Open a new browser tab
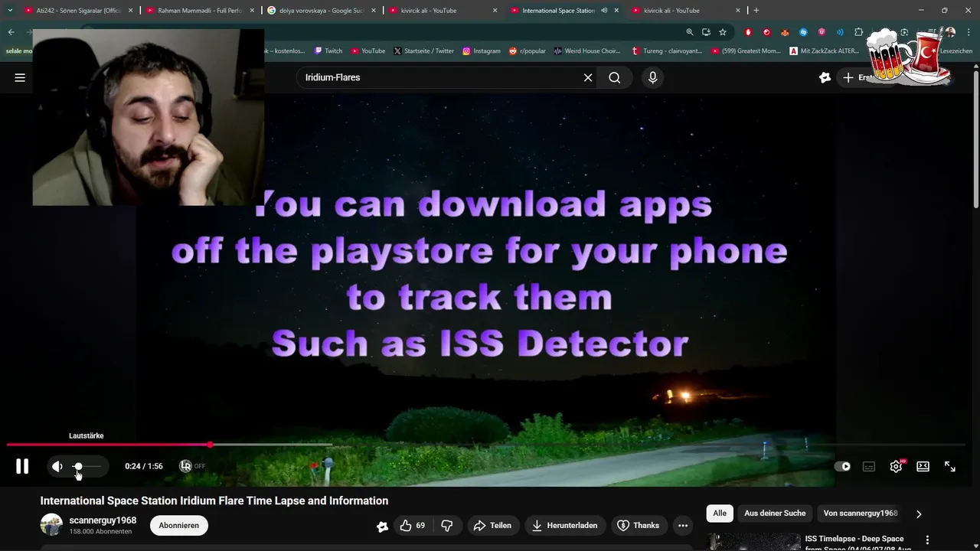The height and width of the screenshot is (551, 980). 756,11
